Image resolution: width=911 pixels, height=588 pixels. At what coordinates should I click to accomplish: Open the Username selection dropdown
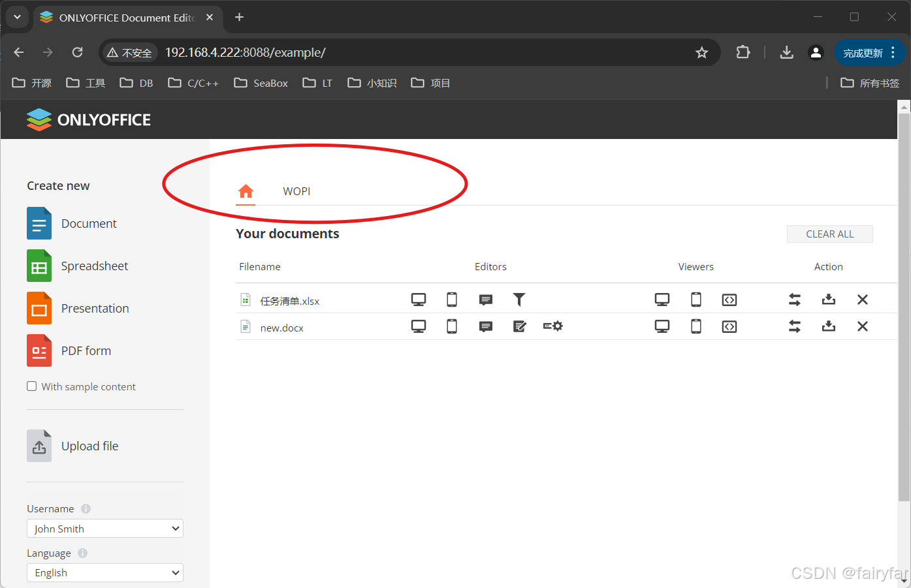(104, 528)
